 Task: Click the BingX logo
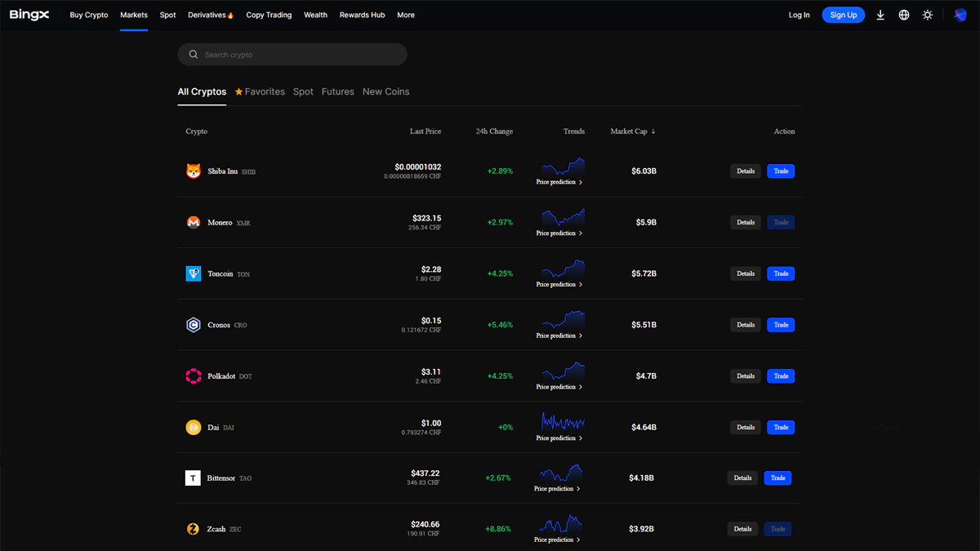(31, 15)
